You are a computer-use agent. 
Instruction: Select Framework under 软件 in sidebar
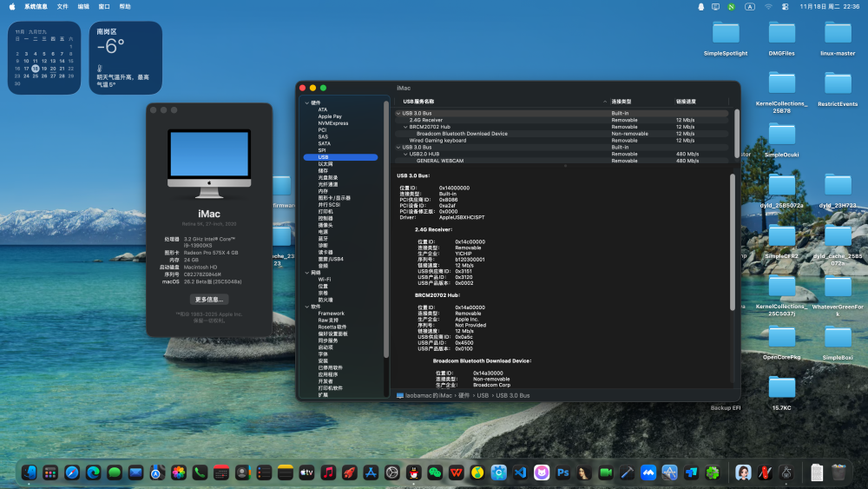(331, 314)
